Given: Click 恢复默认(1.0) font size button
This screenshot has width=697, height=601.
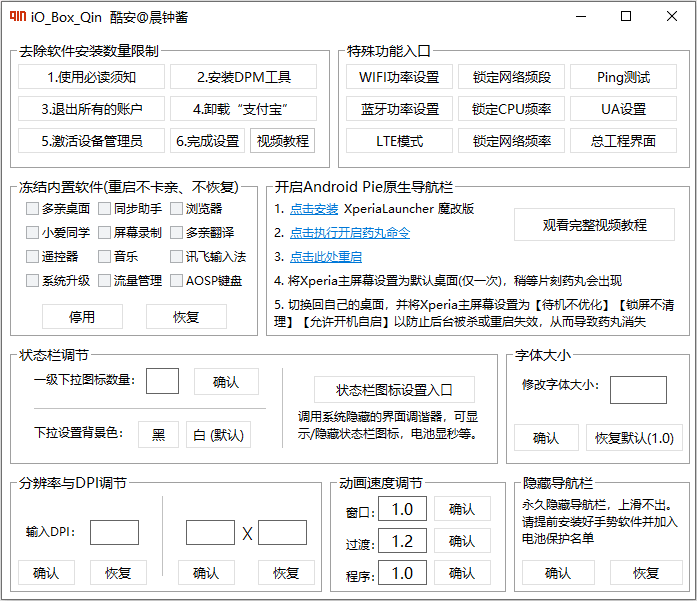Looking at the screenshot, I should (x=634, y=438).
